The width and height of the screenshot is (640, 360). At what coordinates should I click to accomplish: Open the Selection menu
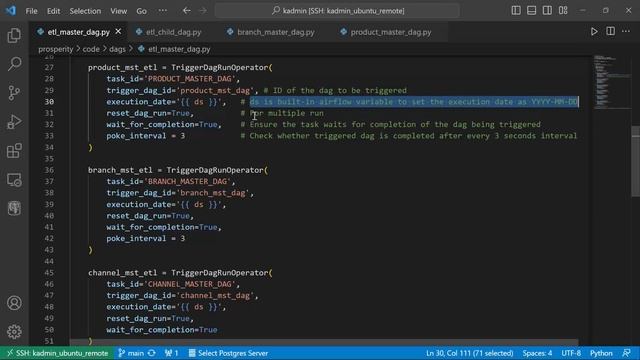85,11
